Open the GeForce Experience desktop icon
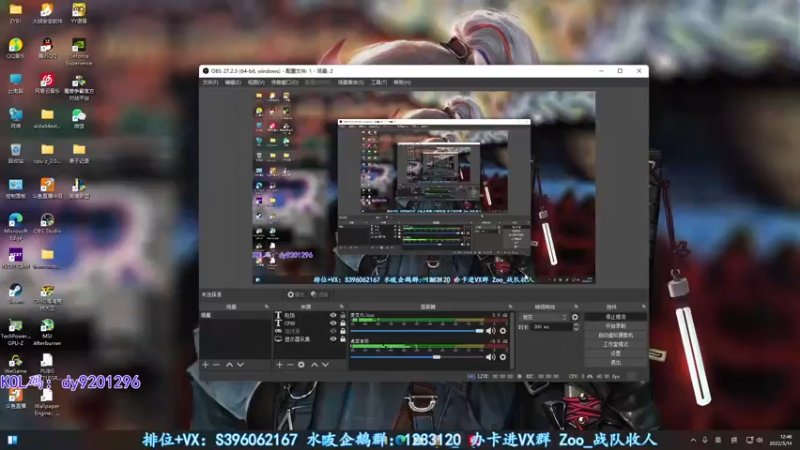This screenshot has width=800, height=450. click(x=79, y=52)
